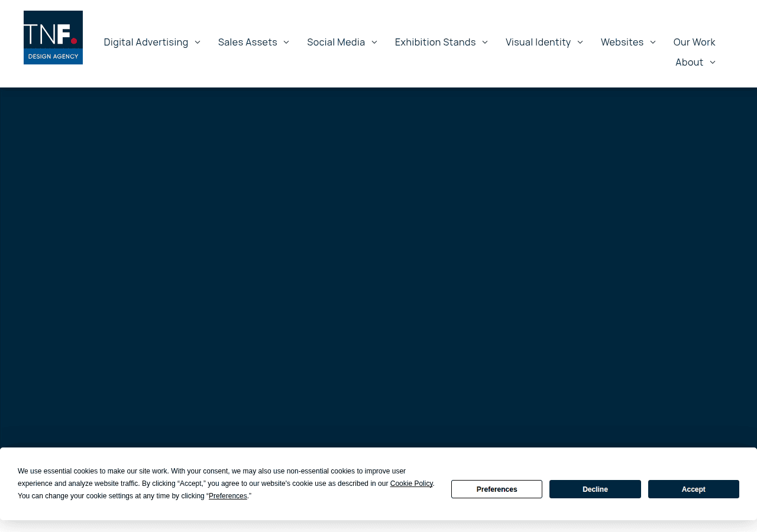Decline non-essential cookies
Screen dimensions: 757x532
(595, 489)
